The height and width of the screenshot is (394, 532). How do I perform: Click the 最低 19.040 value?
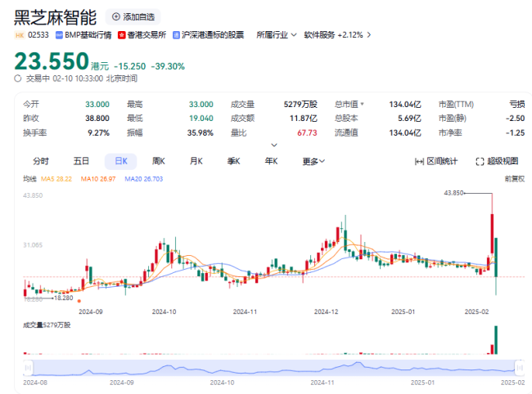[x=201, y=119]
